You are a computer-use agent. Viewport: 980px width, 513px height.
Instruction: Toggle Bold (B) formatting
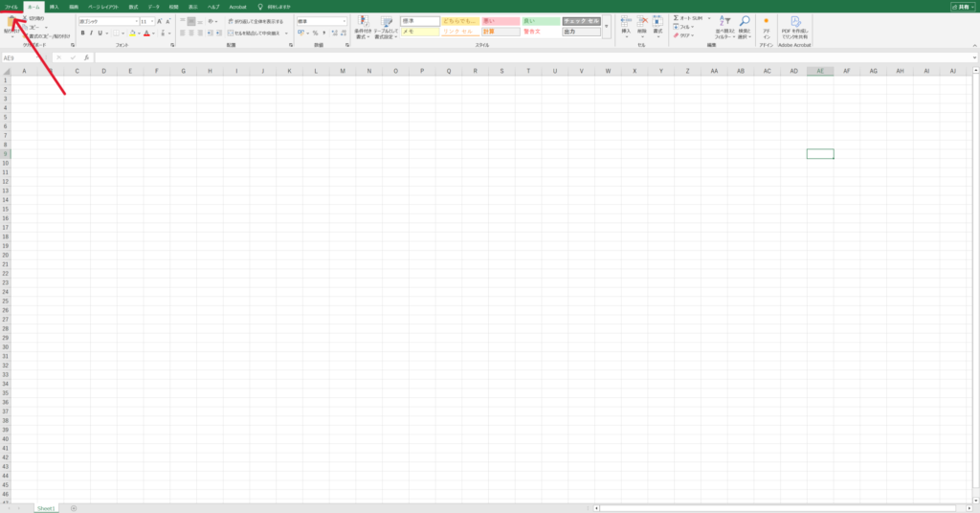[83, 33]
